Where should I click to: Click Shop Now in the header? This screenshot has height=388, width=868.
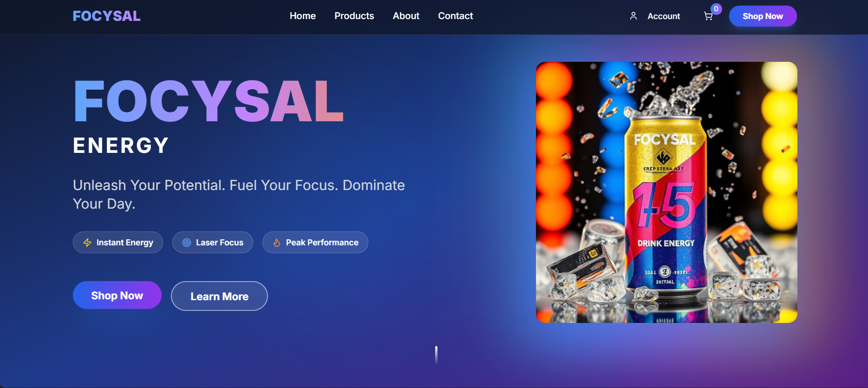coord(763,16)
